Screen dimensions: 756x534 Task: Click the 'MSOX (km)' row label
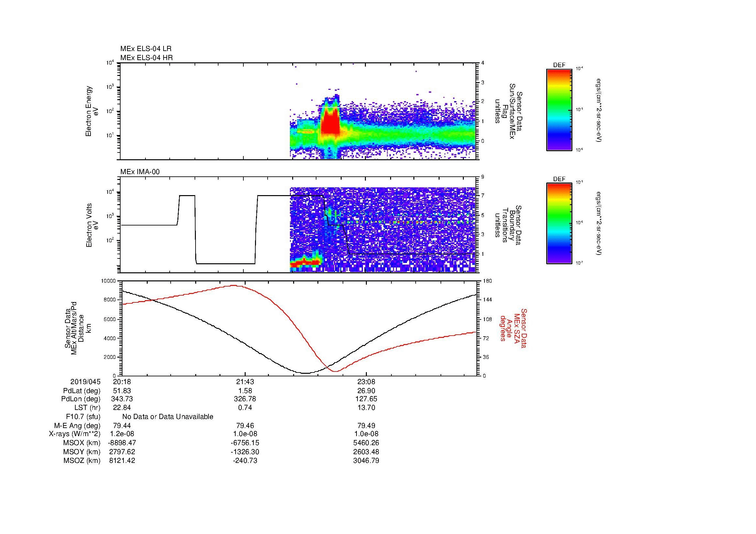tap(82, 443)
